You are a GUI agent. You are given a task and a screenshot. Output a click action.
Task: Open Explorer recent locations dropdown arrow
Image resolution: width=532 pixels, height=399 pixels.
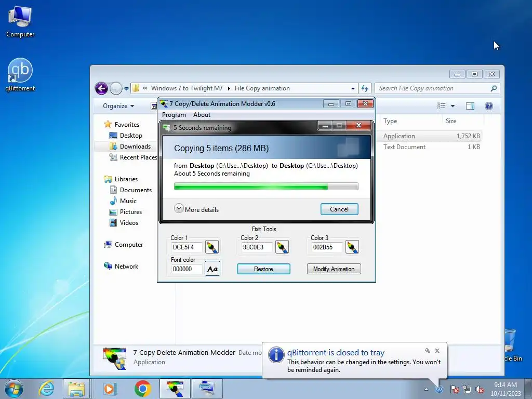click(127, 89)
